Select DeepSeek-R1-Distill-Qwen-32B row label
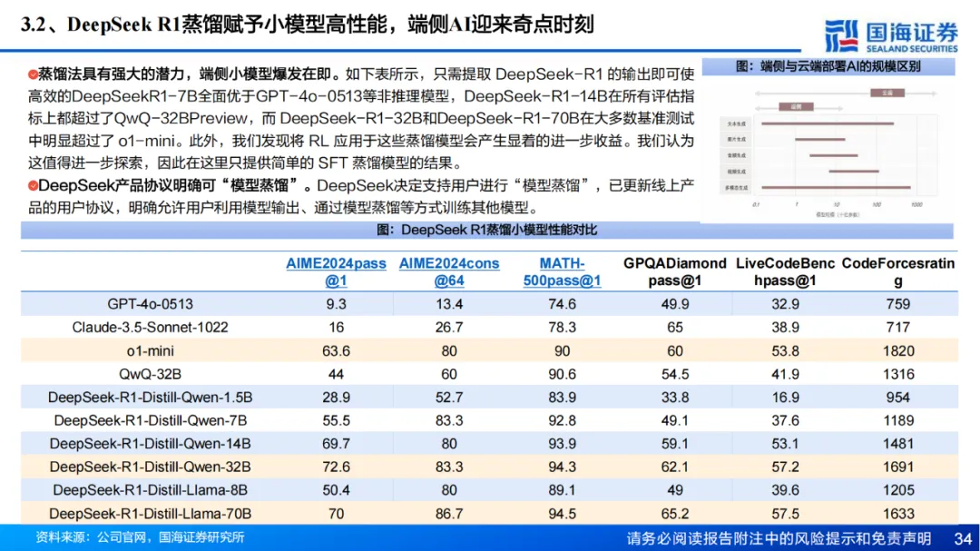Screen dimensions: 980x551 click(x=150, y=467)
